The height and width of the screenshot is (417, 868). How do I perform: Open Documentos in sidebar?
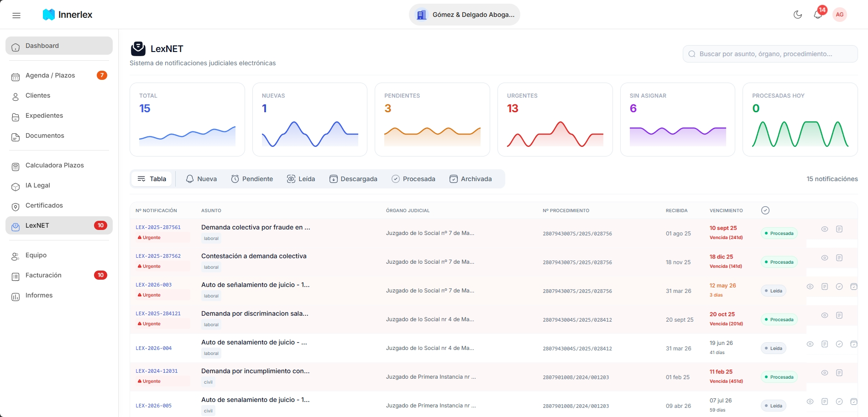pyautogui.click(x=59, y=136)
